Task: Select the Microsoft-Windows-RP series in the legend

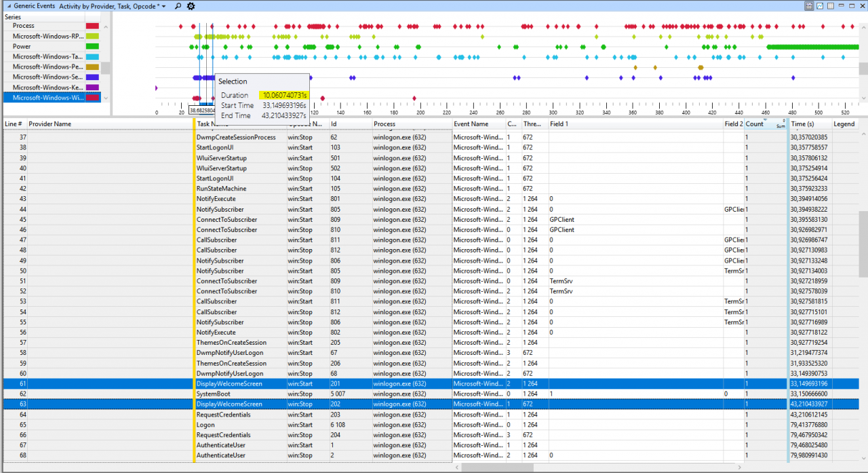Action: click(x=47, y=36)
